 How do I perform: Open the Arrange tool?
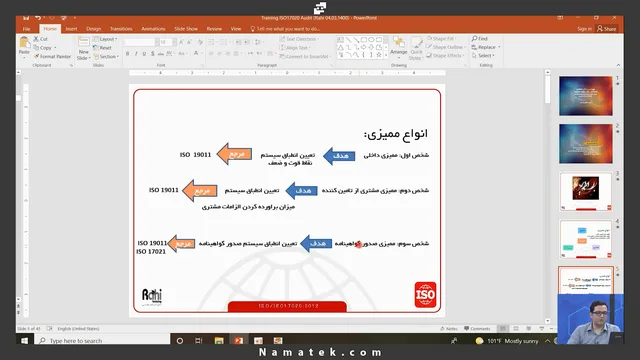coord(398,46)
